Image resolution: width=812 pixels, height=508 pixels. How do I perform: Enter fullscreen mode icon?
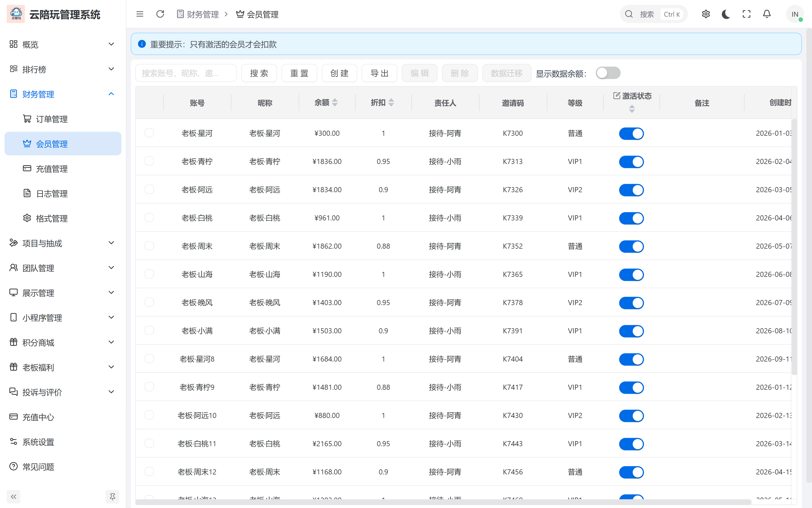746,14
